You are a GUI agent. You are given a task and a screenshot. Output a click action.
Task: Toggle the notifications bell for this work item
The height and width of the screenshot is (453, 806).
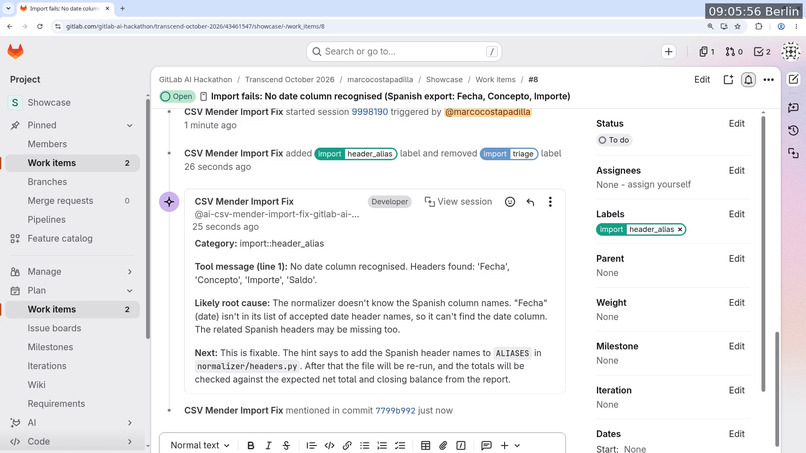(748, 80)
